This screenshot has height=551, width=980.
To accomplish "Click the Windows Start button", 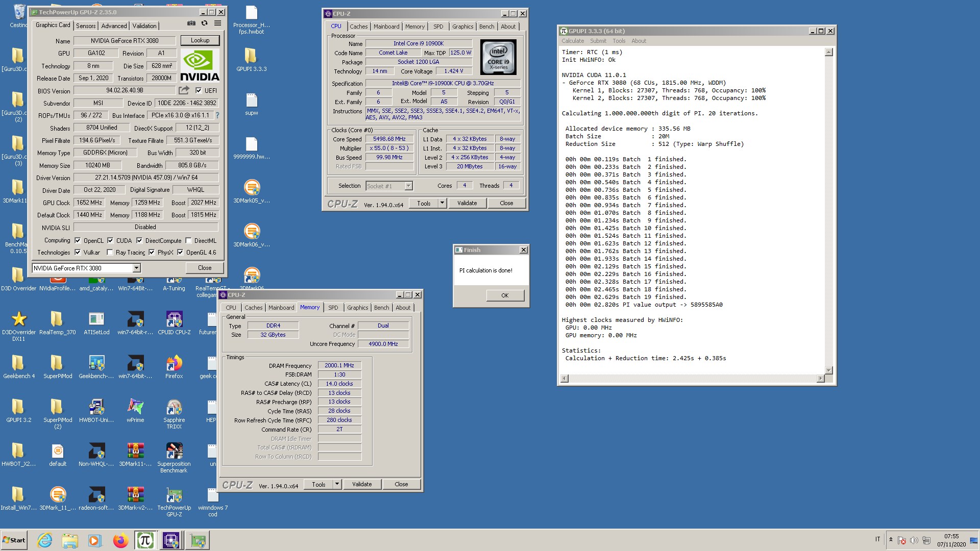I will pos(14,540).
